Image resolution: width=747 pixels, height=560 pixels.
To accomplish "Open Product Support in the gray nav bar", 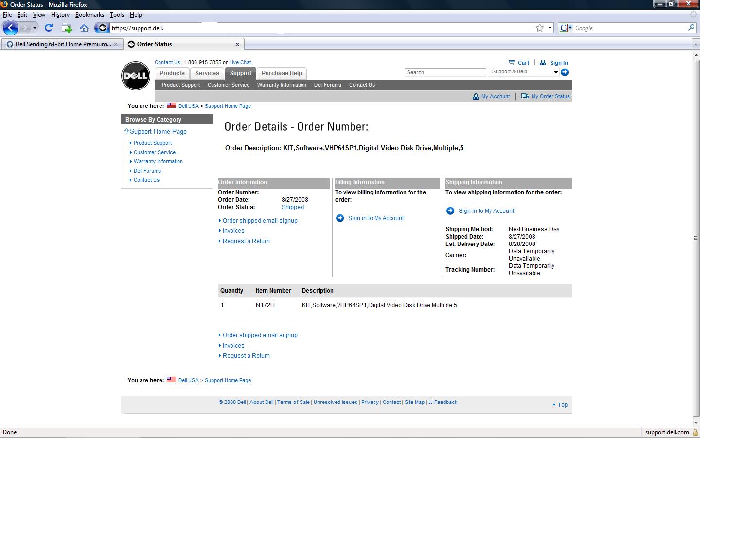I will click(181, 85).
